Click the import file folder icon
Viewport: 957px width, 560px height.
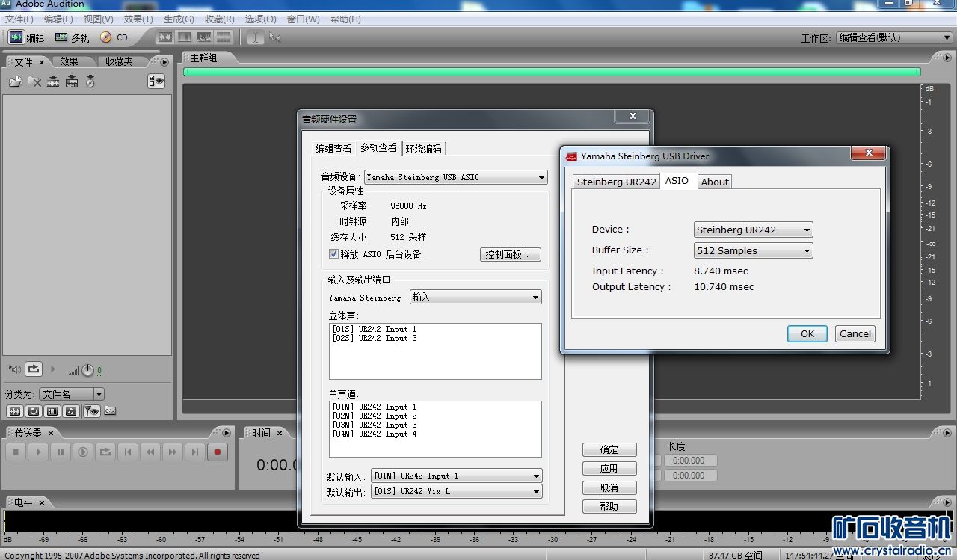coord(15,81)
